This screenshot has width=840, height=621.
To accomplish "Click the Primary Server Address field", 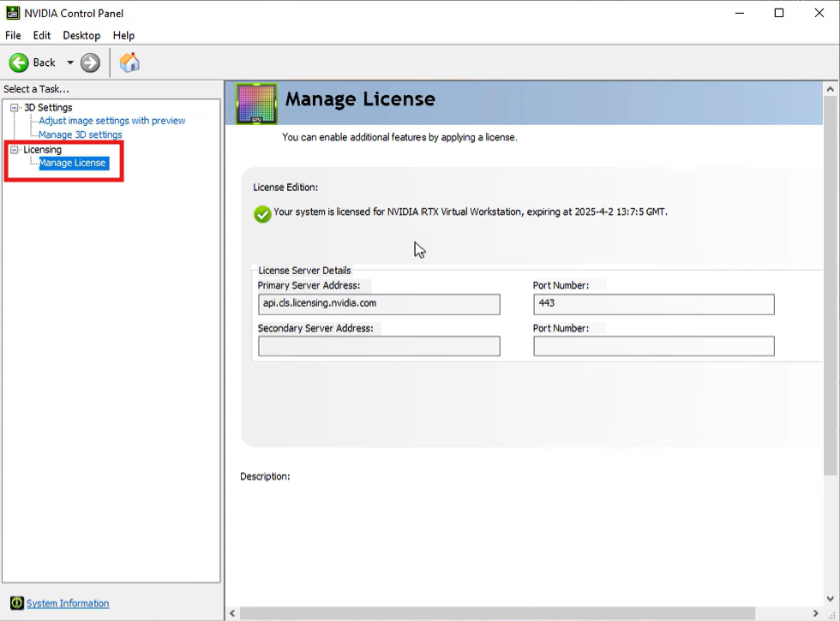I will [x=380, y=304].
